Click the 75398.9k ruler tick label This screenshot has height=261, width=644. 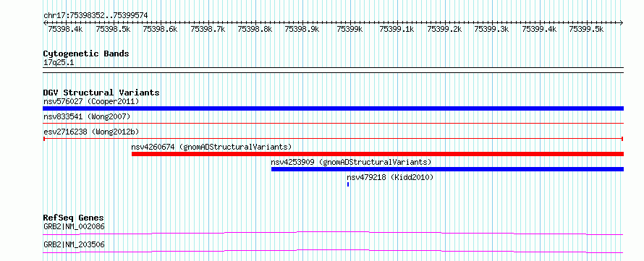[x=302, y=29]
